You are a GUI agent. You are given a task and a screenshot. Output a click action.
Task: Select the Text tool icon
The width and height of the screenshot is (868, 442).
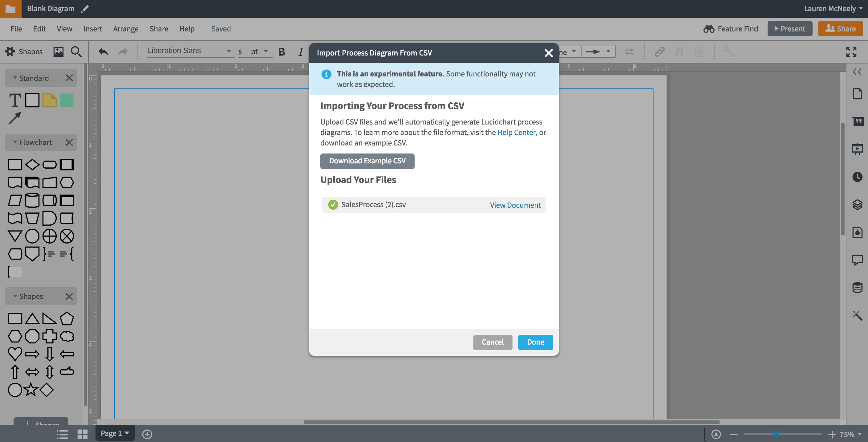tap(15, 99)
